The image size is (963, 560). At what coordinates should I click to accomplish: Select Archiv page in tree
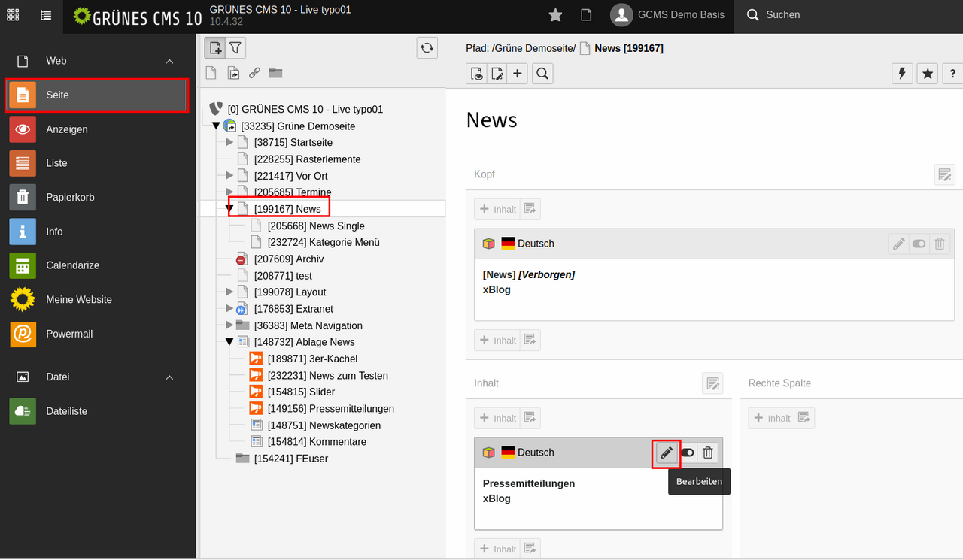[x=288, y=259]
